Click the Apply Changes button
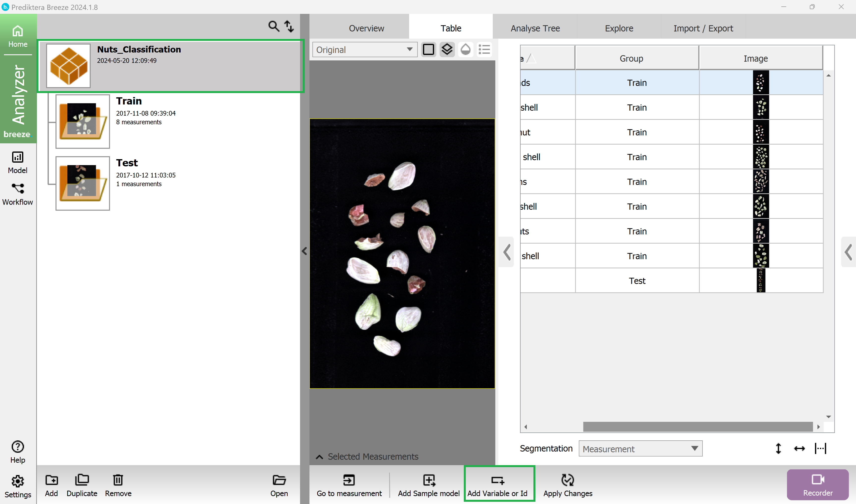Image resolution: width=856 pixels, height=504 pixels. [568, 484]
